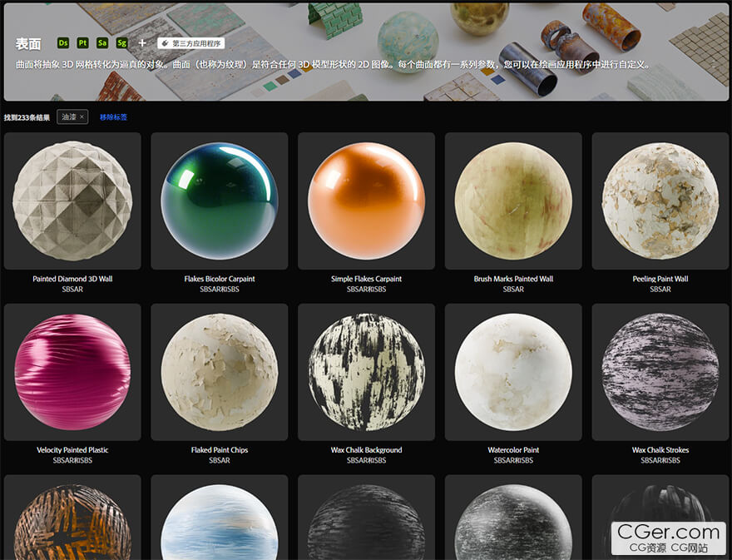Click the Pt (Painter) app icon
This screenshot has height=560, width=732.
click(82, 43)
